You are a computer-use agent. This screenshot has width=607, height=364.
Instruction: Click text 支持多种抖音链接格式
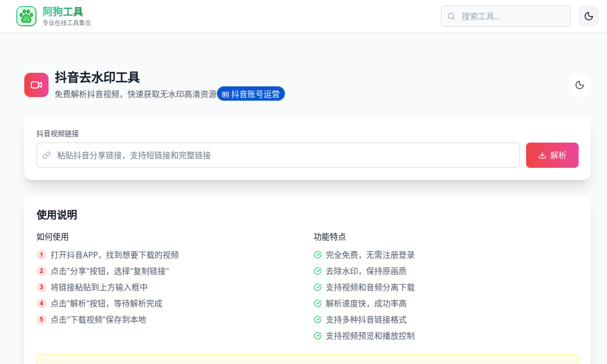click(x=366, y=319)
